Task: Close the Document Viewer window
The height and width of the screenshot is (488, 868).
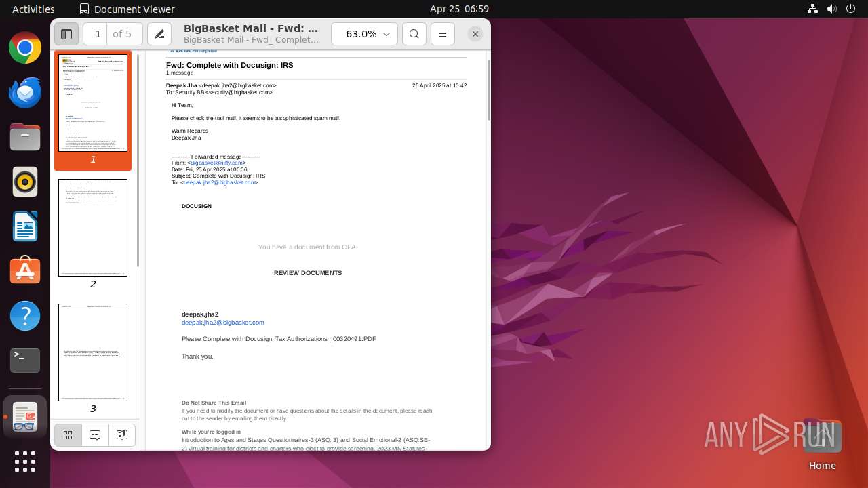Action: (475, 34)
